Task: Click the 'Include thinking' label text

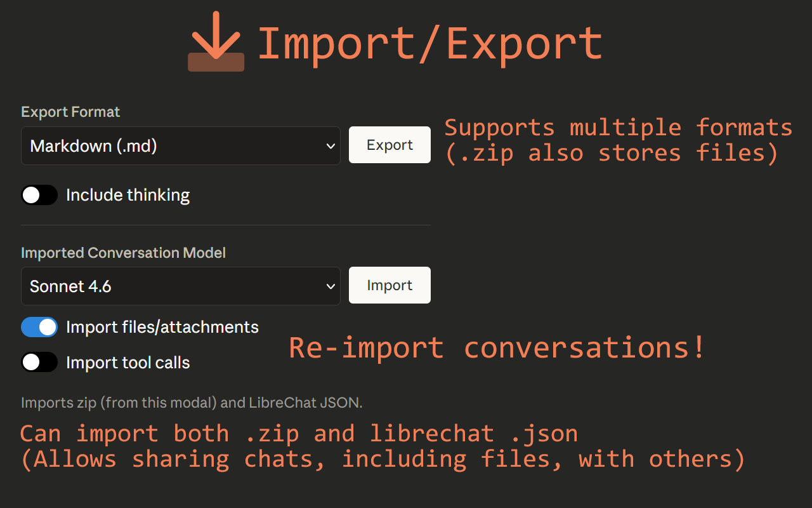Action: point(128,195)
